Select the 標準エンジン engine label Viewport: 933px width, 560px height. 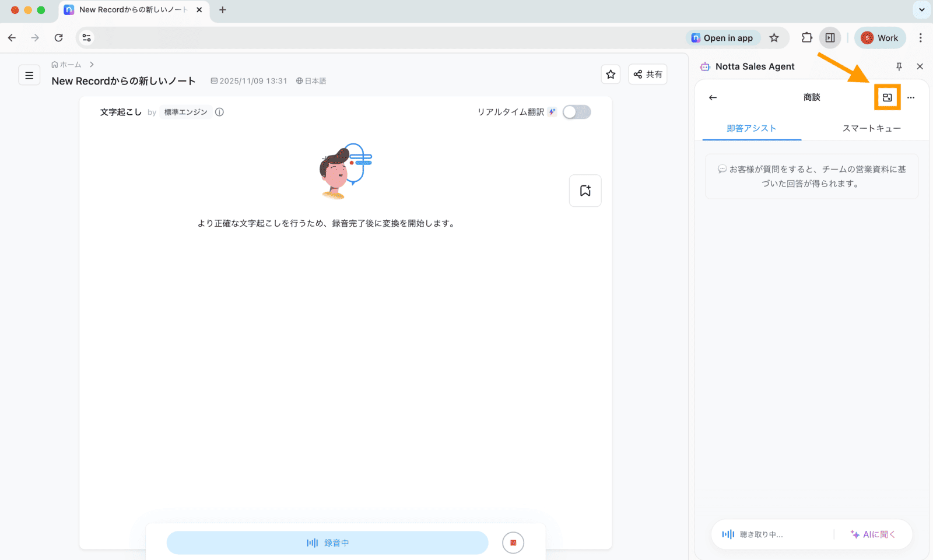(x=185, y=112)
